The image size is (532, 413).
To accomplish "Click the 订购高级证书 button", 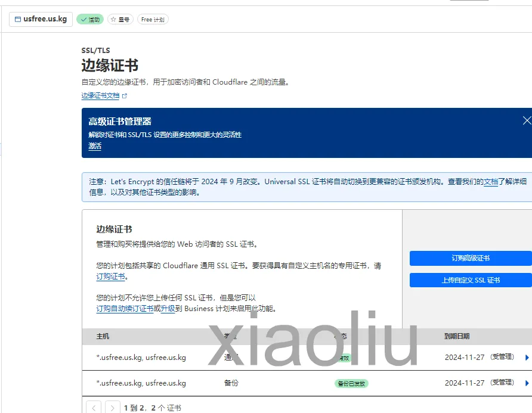I will click(x=471, y=259).
